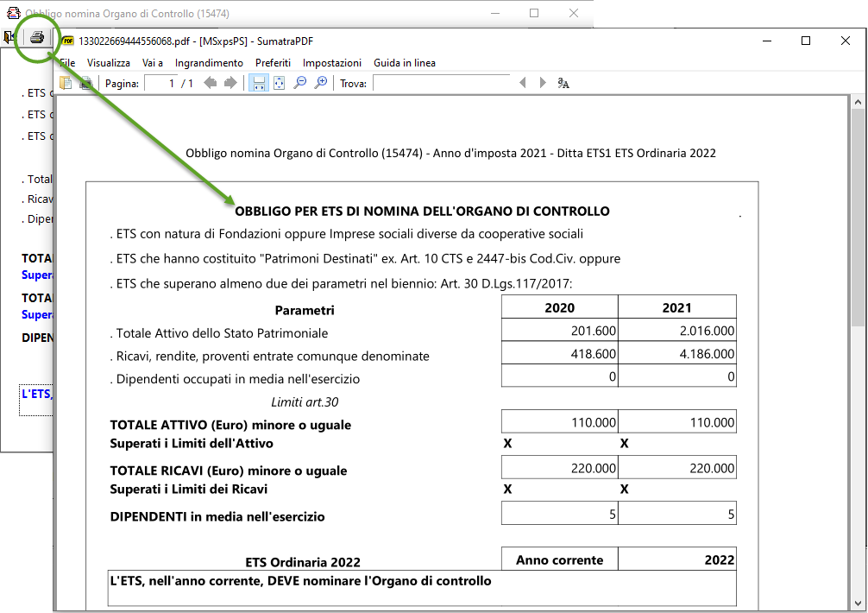Go to the next page in SumatraPDF
This screenshot has width=868, height=613.
click(x=230, y=83)
